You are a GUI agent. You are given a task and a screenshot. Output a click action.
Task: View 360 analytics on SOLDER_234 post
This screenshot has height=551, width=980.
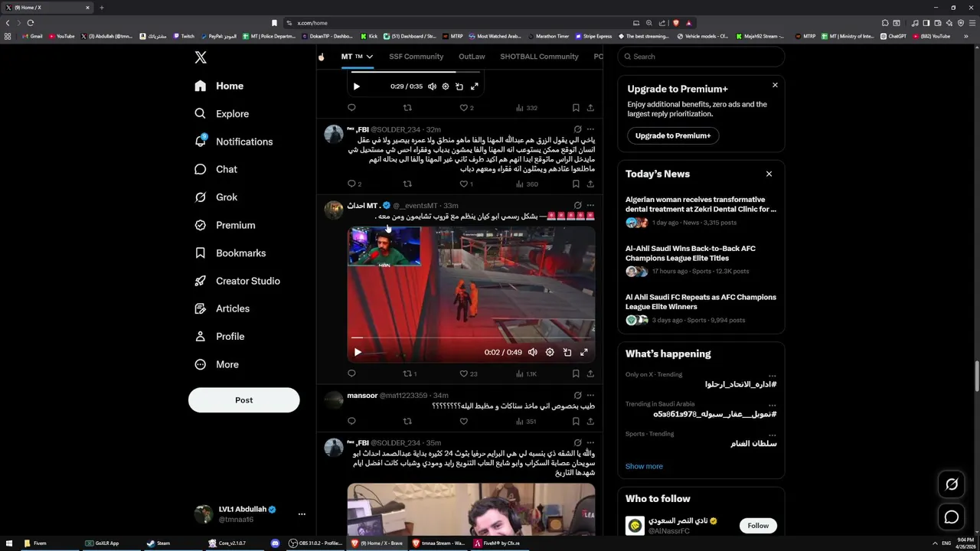tap(527, 184)
